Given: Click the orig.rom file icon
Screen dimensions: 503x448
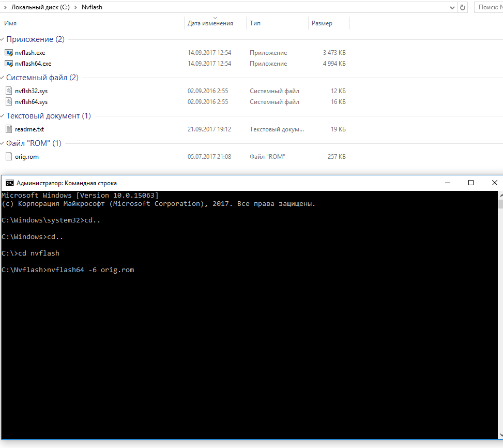Looking at the screenshot, I should pos(9,157).
